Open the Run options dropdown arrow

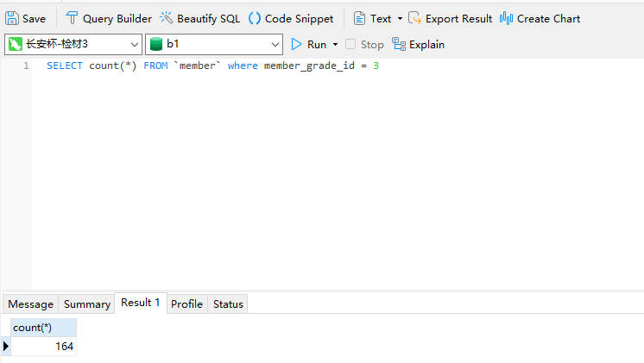(335, 45)
